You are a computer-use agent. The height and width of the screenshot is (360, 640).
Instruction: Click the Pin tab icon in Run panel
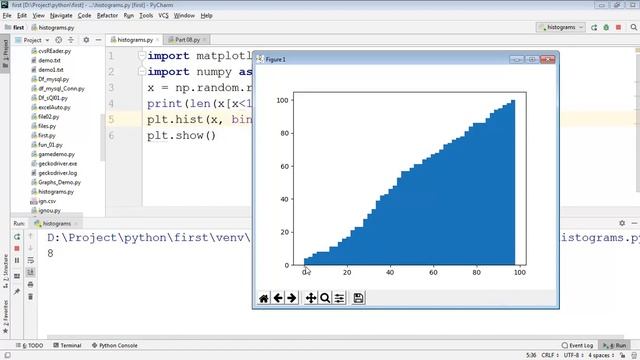(x=17, y=291)
